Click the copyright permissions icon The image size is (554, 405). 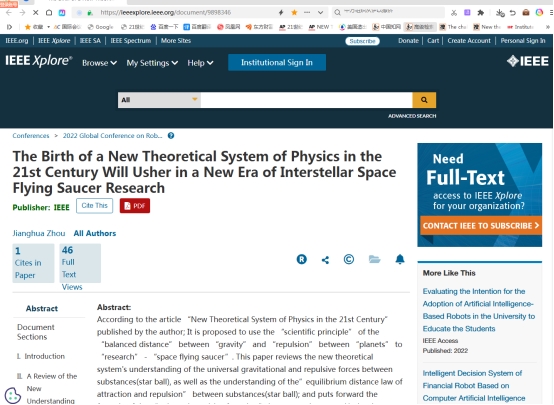tap(349, 259)
